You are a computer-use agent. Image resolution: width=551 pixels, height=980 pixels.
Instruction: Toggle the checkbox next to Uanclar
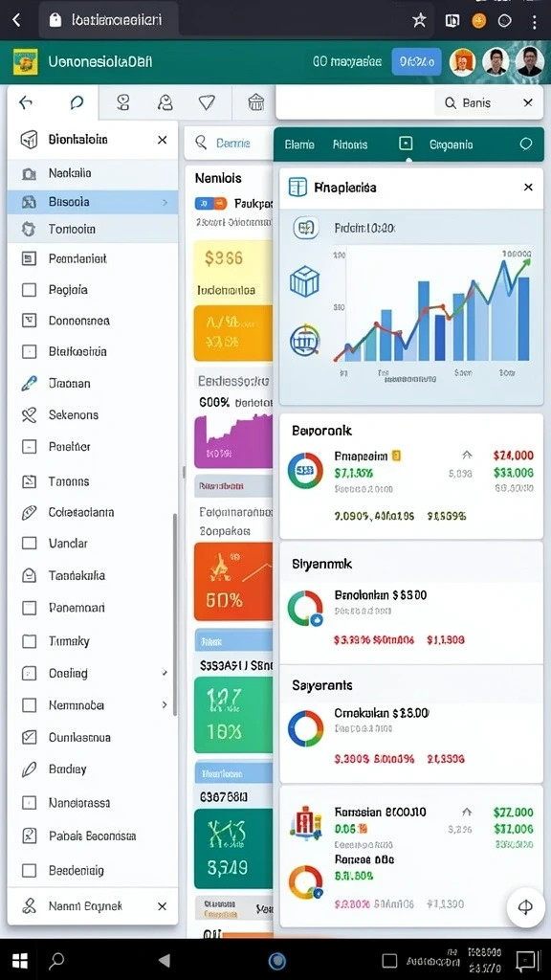29,544
